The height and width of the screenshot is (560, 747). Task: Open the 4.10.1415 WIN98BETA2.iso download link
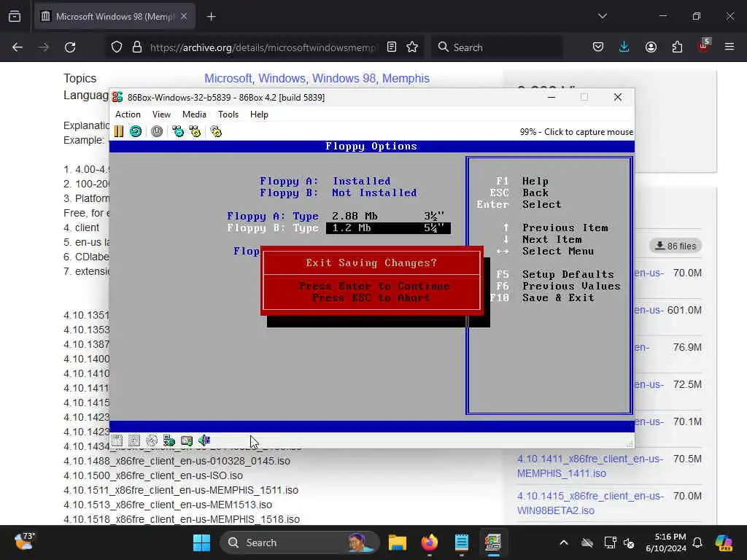pyautogui.click(x=590, y=503)
